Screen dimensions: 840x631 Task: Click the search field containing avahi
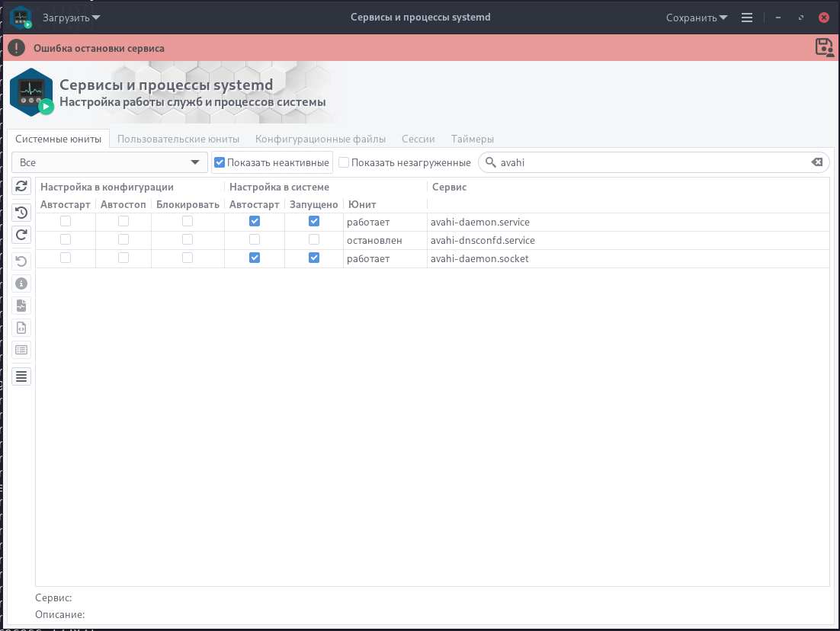(x=648, y=162)
